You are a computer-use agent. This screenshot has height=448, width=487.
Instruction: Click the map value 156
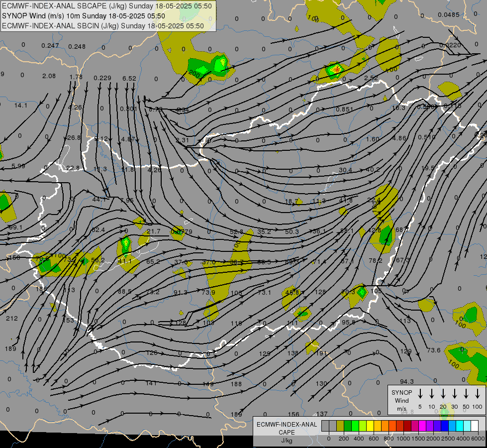pyautogui.click(x=293, y=414)
